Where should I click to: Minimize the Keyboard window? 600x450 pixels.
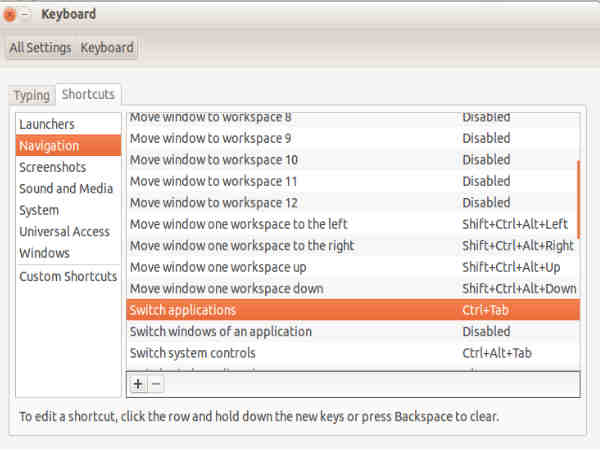25,15
